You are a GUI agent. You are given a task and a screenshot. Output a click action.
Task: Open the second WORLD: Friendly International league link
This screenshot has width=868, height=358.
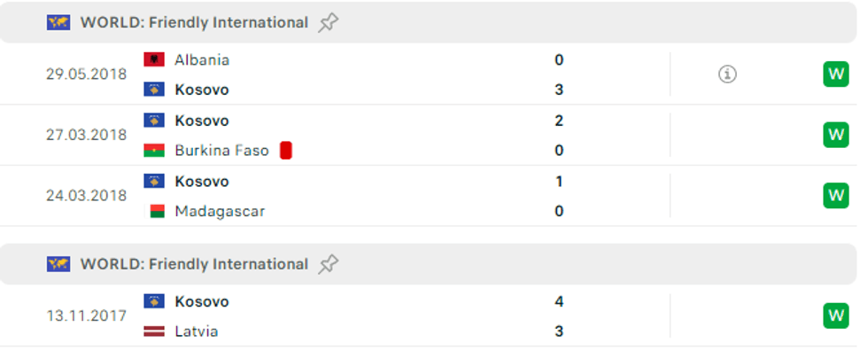click(x=194, y=264)
